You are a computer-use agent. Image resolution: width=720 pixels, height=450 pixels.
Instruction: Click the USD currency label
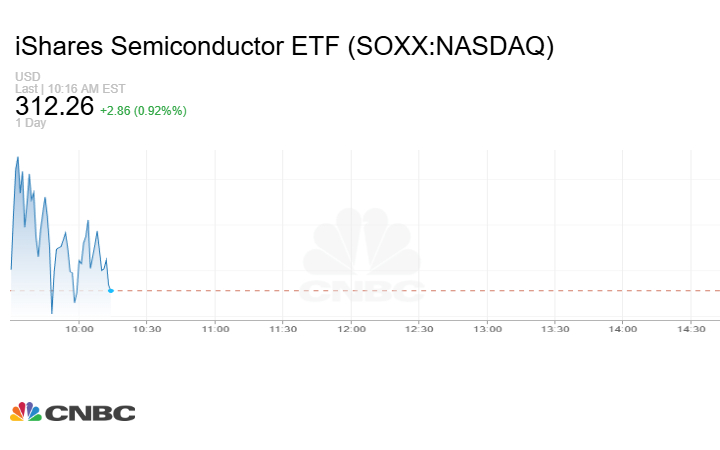[28, 77]
